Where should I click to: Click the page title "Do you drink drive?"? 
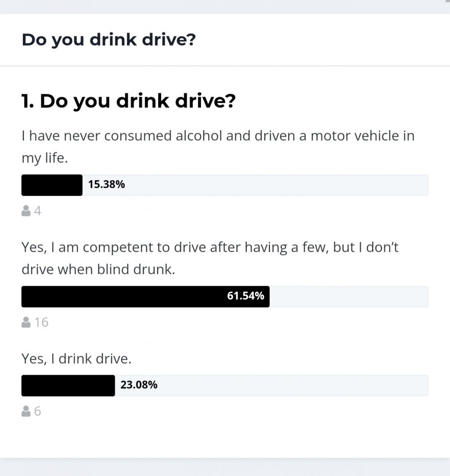[x=109, y=40]
